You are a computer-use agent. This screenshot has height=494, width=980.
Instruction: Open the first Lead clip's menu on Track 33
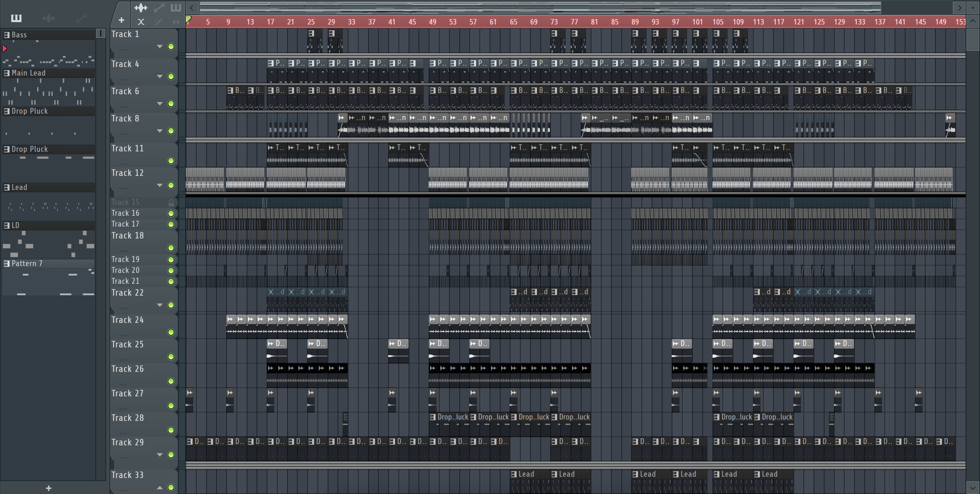coord(513,474)
